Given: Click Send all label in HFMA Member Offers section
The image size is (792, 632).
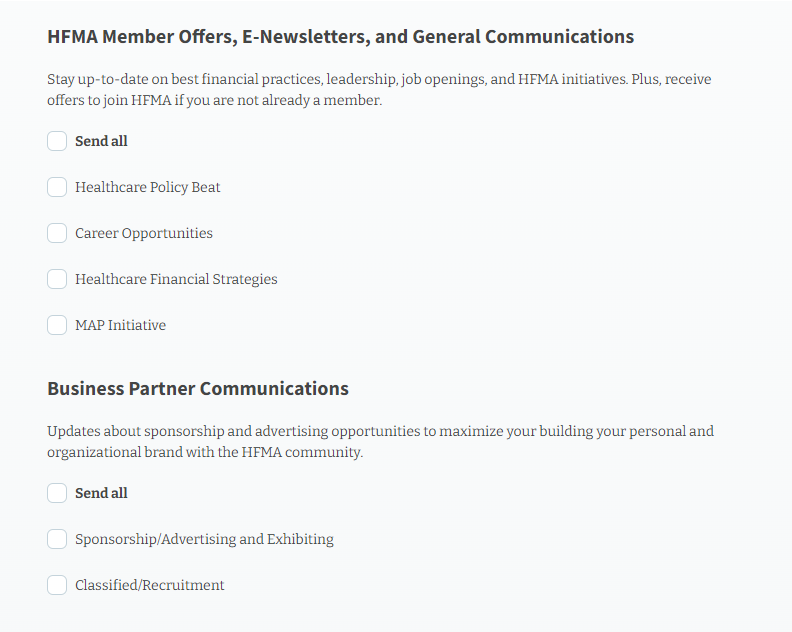Looking at the screenshot, I should pos(101,141).
